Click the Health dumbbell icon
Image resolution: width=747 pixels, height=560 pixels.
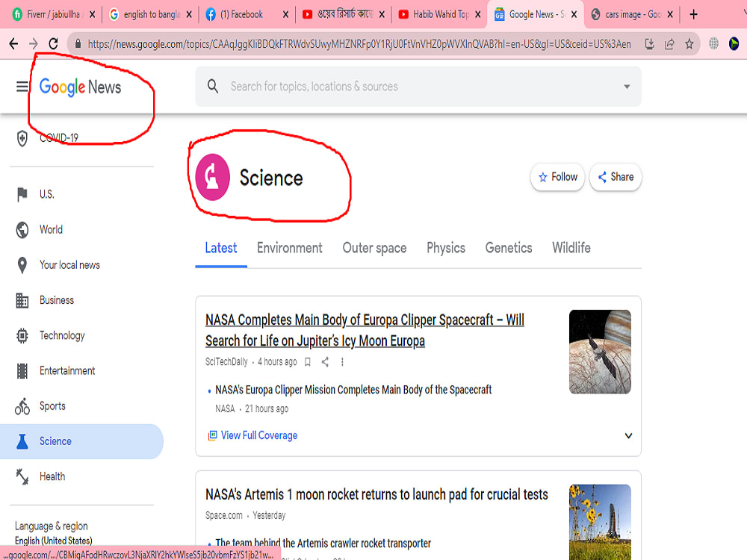tap(22, 476)
